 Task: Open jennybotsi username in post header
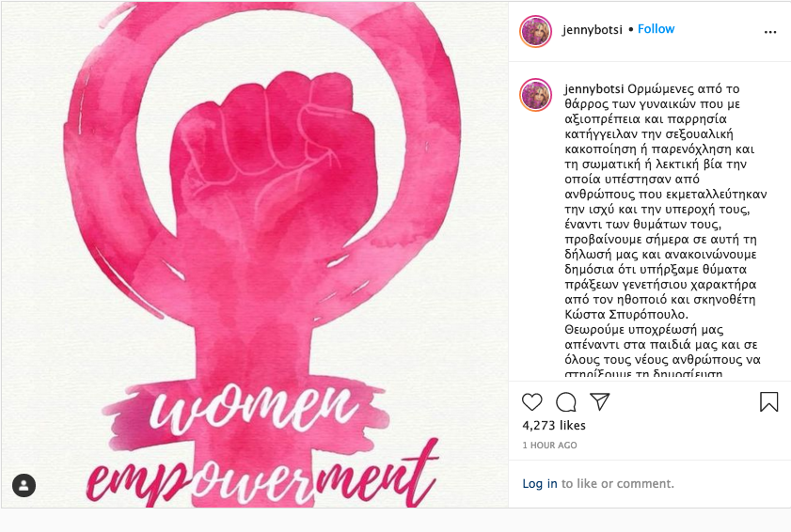[x=593, y=30]
